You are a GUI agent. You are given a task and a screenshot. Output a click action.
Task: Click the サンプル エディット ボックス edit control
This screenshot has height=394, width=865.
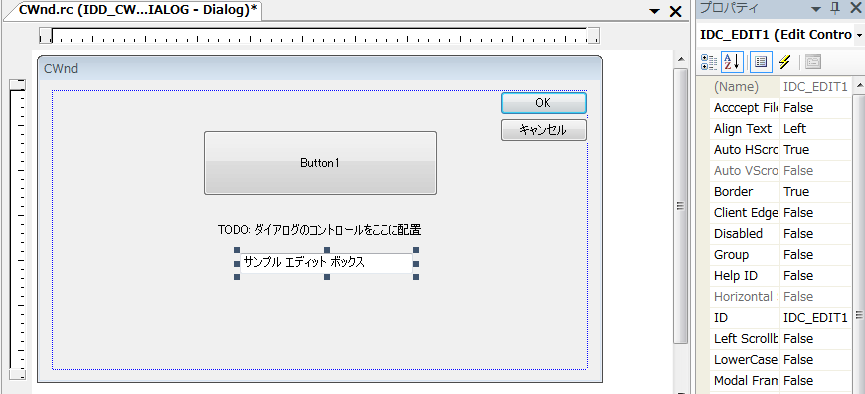tap(326, 263)
